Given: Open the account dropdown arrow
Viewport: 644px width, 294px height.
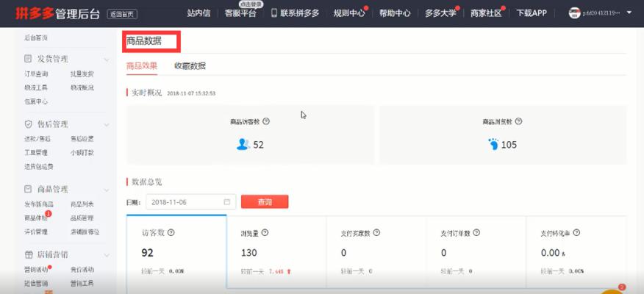Looking at the screenshot, I should [x=629, y=12].
